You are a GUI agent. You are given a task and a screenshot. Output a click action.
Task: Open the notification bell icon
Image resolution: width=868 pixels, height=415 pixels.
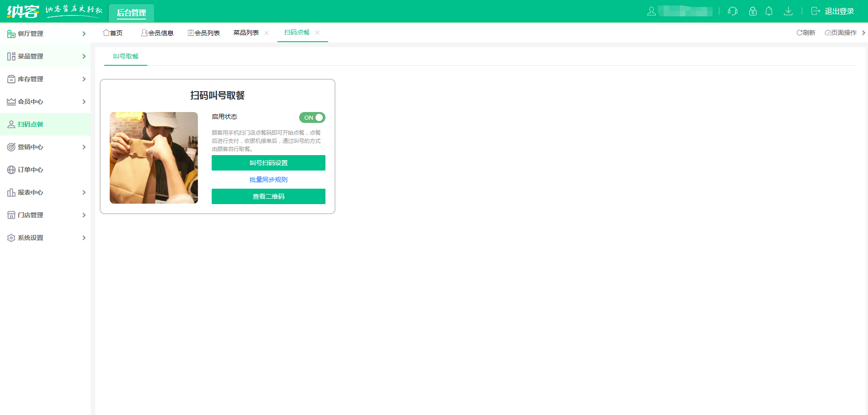pyautogui.click(x=769, y=11)
